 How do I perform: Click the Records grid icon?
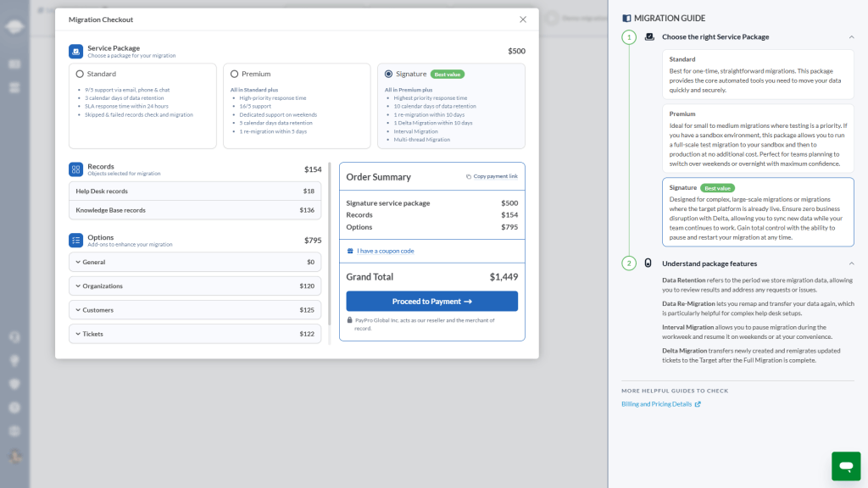[75, 169]
